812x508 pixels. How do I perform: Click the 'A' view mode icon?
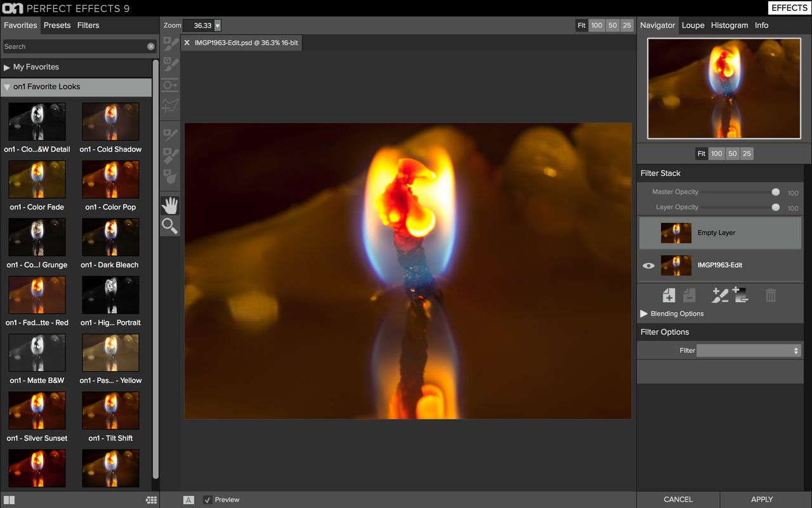click(188, 500)
